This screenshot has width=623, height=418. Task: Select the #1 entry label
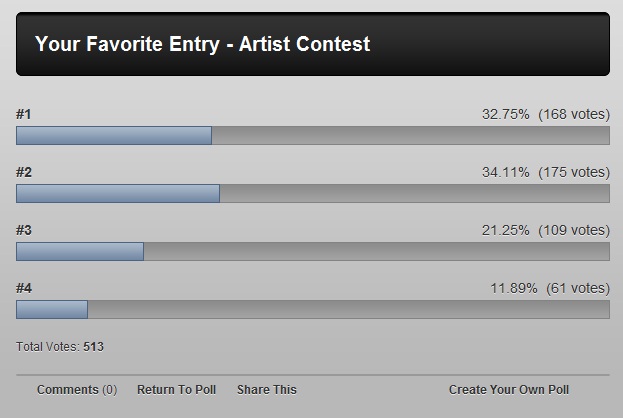(x=24, y=114)
